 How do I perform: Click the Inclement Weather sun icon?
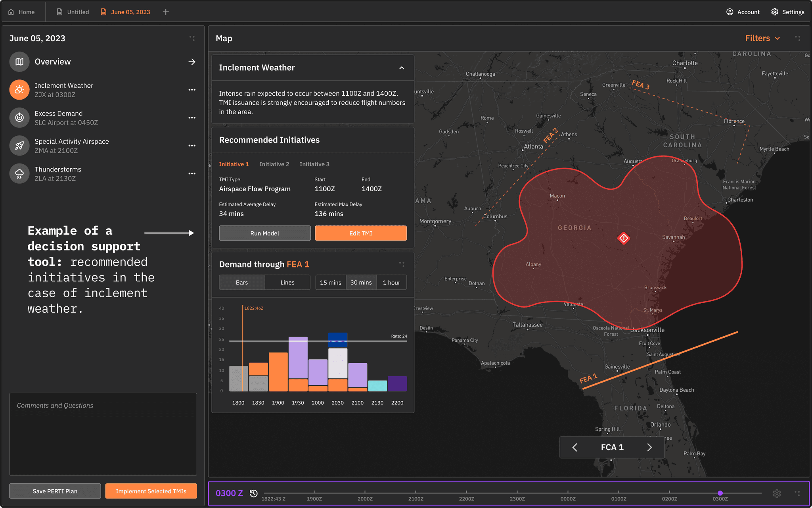[x=19, y=90]
